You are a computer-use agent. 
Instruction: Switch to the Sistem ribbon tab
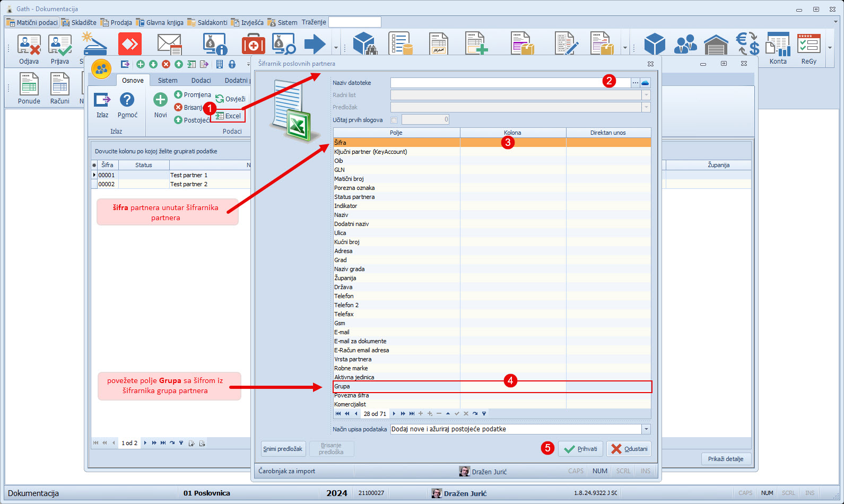coord(167,81)
